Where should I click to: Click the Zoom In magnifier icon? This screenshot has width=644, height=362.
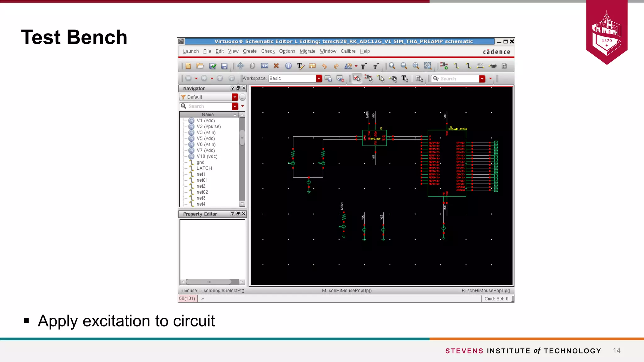(x=392, y=66)
